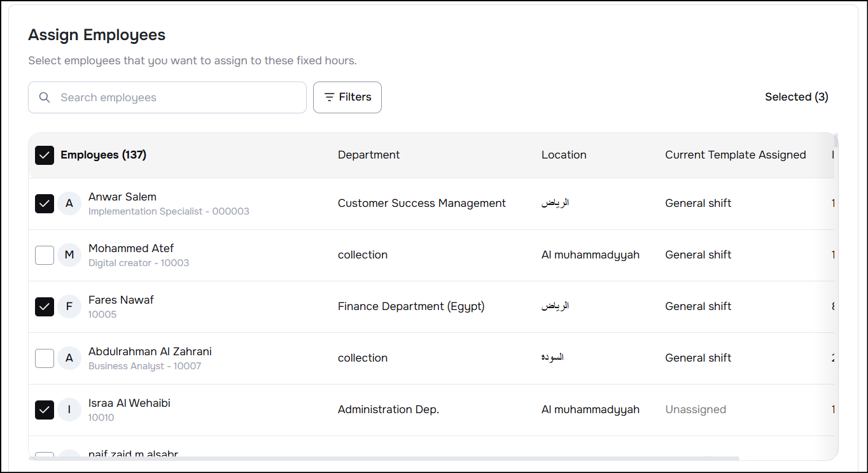Toggle the select-all Employees checkbox
The height and width of the screenshot is (473, 868).
coord(45,155)
